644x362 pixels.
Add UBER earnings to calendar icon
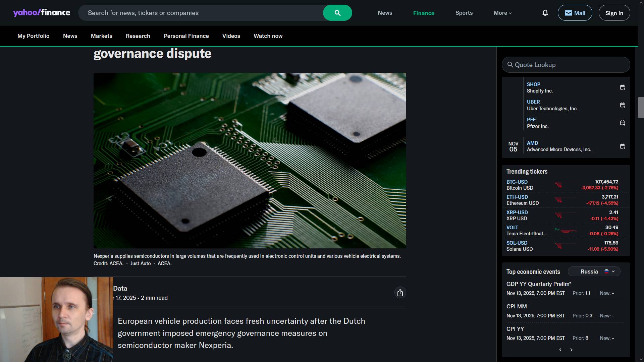[x=623, y=105]
